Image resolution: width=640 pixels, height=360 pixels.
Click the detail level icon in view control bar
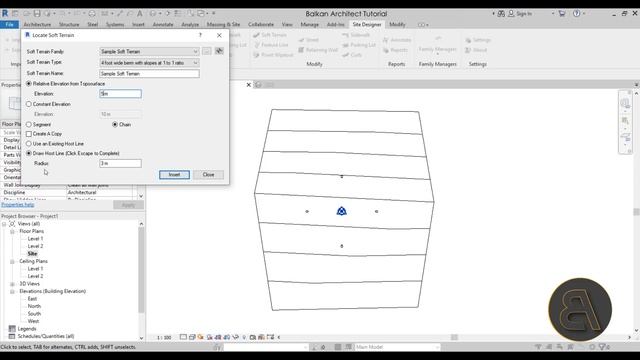pyautogui.click(x=183, y=337)
